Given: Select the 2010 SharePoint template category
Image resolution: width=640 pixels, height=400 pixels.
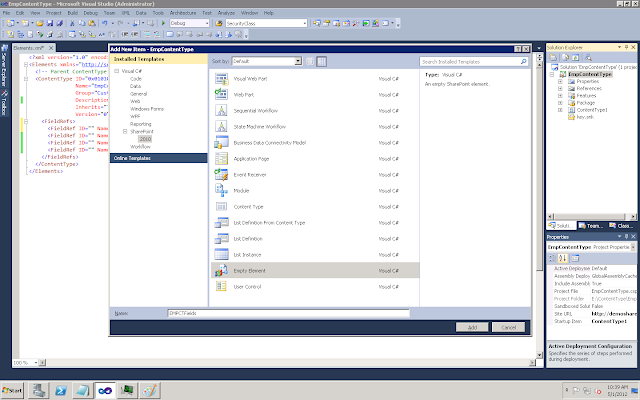Looking at the screenshot, I should 145,139.
